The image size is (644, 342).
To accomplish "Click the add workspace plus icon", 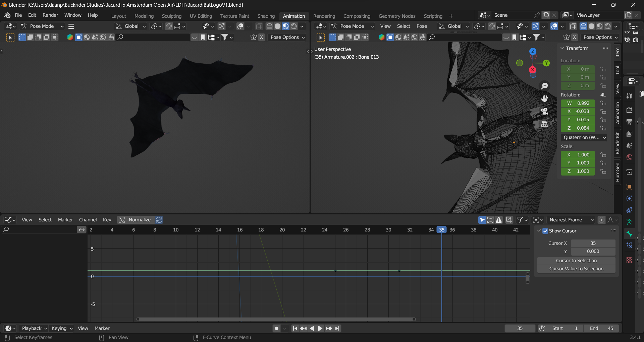I will pyautogui.click(x=451, y=16).
